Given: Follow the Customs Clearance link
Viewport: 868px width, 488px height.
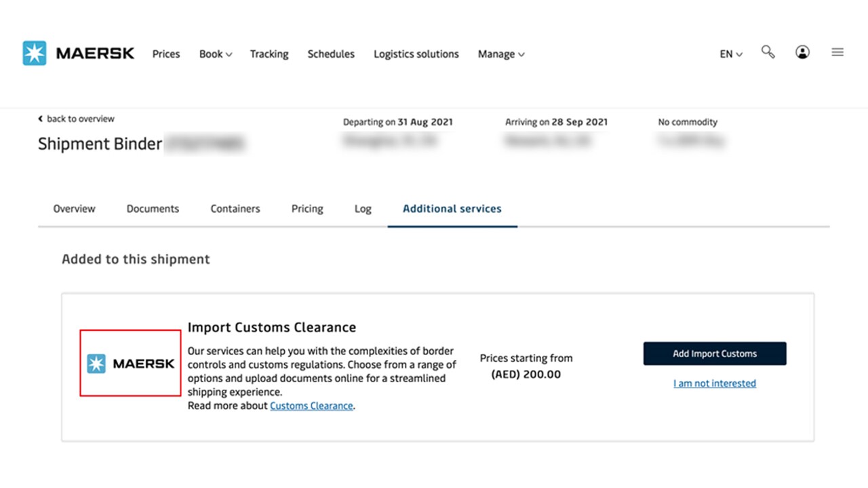Looking at the screenshot, I should [x=311, y=406].
